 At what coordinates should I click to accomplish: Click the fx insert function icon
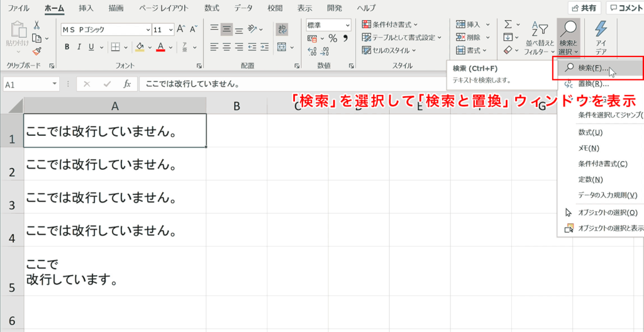click(127, 84)
